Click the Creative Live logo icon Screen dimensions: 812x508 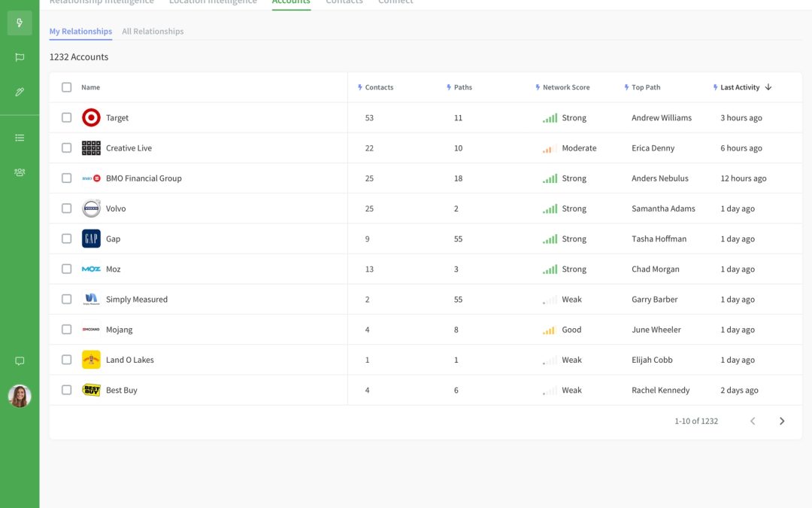tap(91, 148)
